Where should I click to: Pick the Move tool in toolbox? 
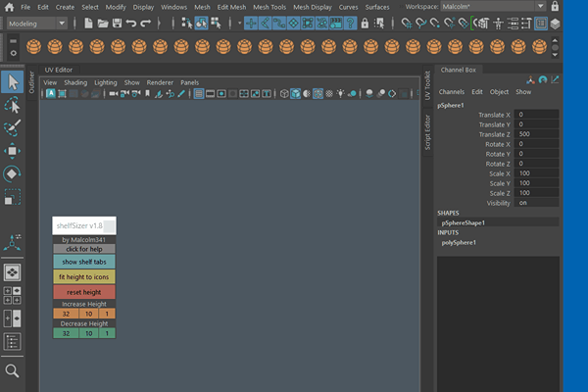[13, 151]
